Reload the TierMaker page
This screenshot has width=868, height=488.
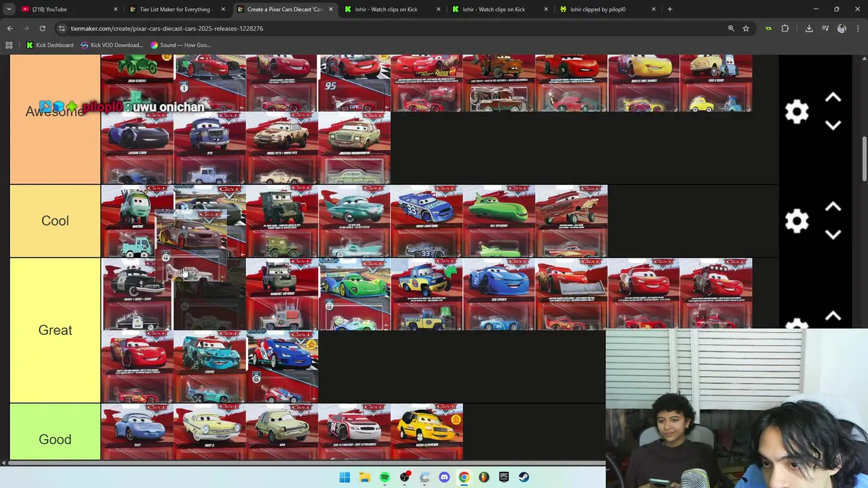42,28
